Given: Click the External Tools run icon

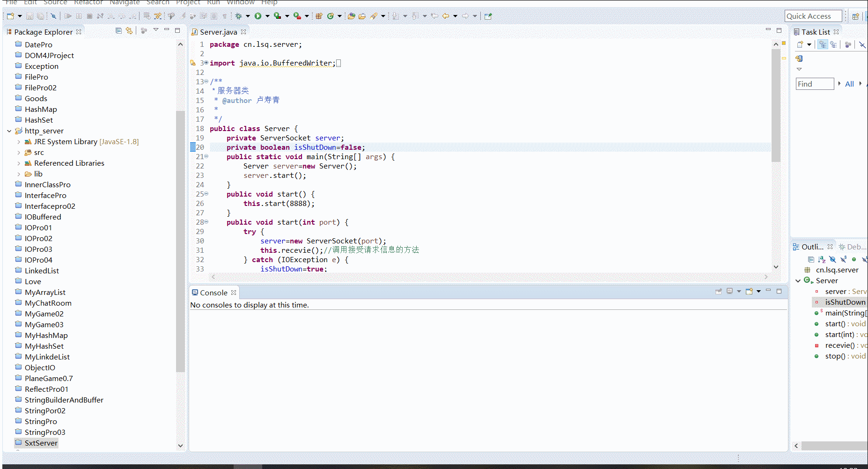Looking at the screenshot, I should click(x=297, y=16).
